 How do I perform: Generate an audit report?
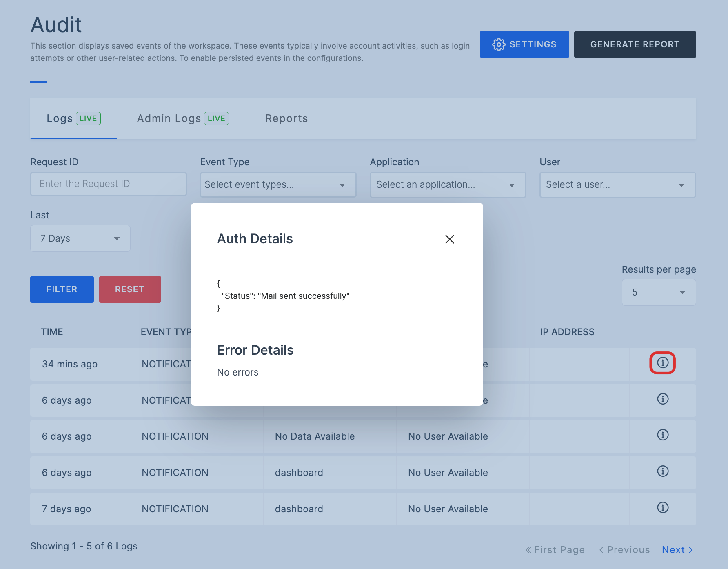(635, 44)
